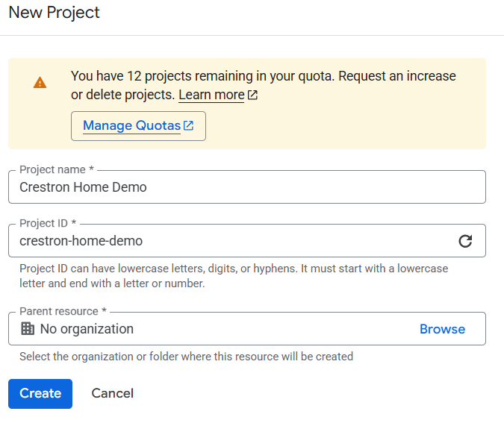Click the quota remaining warning text

264,85
